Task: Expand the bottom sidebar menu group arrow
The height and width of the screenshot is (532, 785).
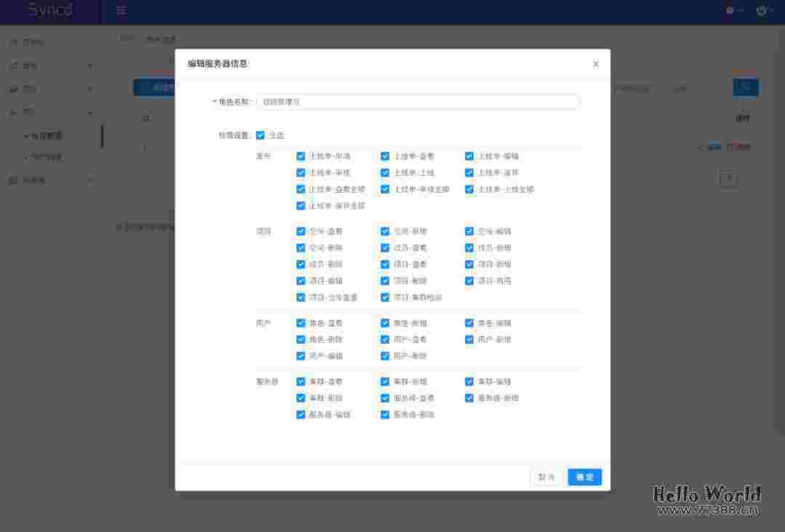Action: pos(90,180)
